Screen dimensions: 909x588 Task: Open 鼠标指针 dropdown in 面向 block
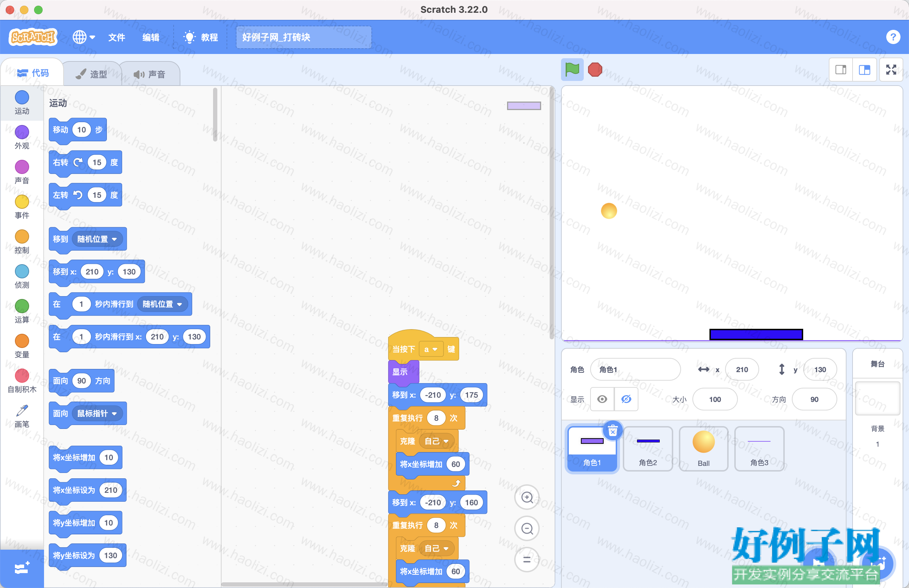[x=97, y=413]
